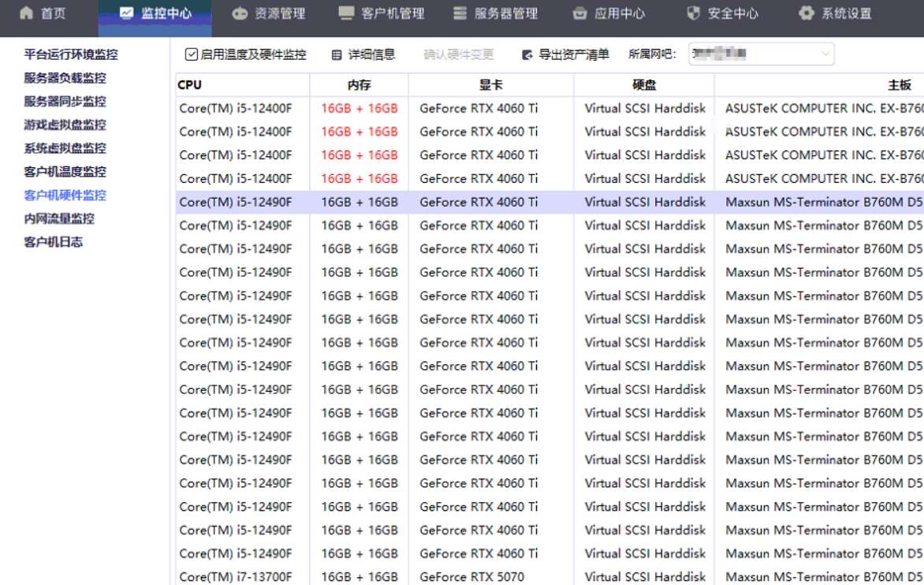Click the 客户机管理 monitor icon
The image size is (924, 585).
[347, 13]
